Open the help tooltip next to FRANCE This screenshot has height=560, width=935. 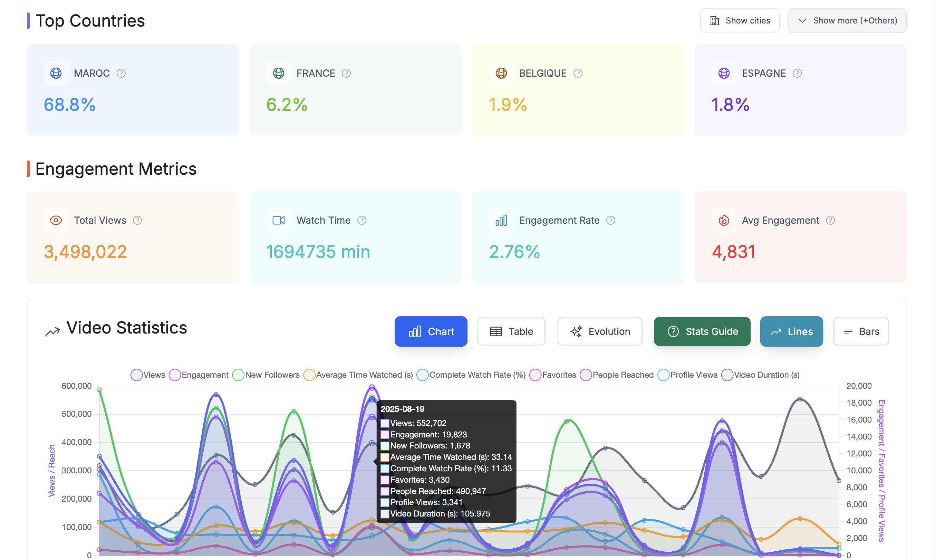[x=346, y=73]
